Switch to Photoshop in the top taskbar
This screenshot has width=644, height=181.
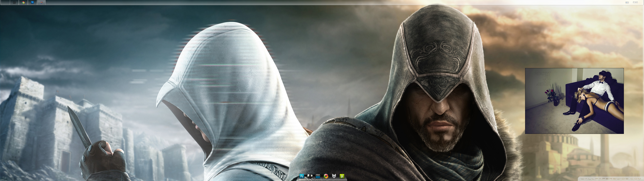[x=32, y=3]
